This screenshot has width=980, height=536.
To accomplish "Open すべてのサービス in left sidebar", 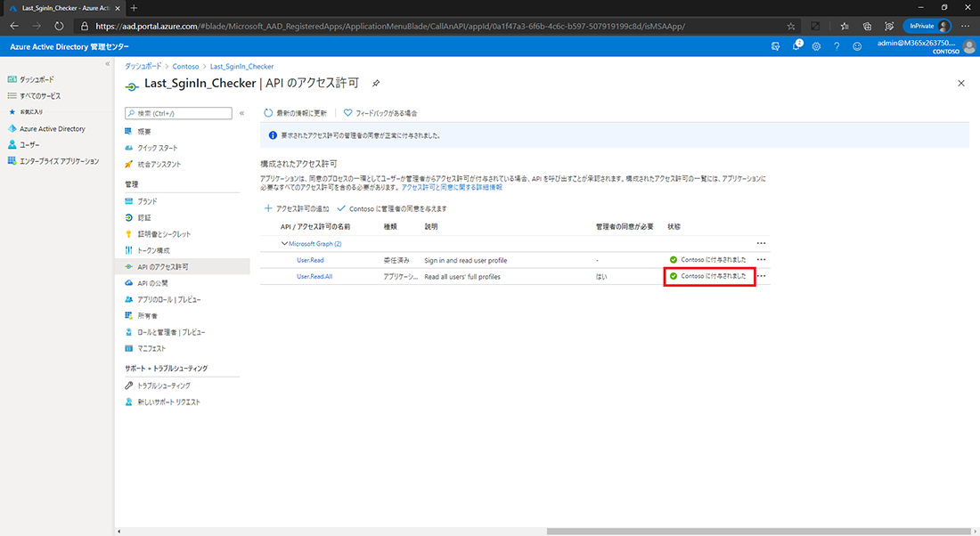I will 35,95.
